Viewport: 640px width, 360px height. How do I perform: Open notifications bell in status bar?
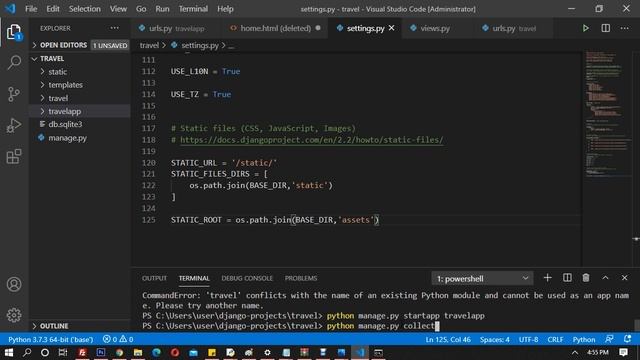627,339
